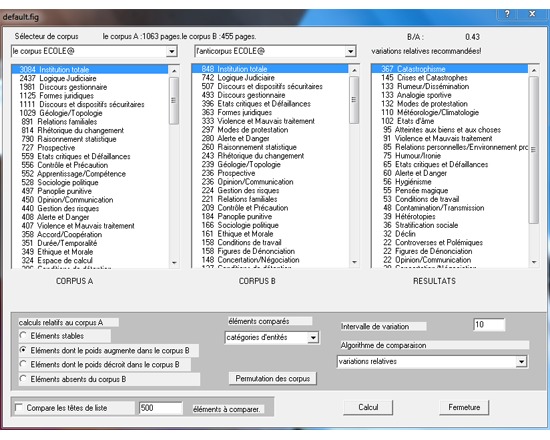Viewport: 550px width, 440px height.
Task: Select '497 Panoplie punitive' in Corpus A
Action: (90, 191)
